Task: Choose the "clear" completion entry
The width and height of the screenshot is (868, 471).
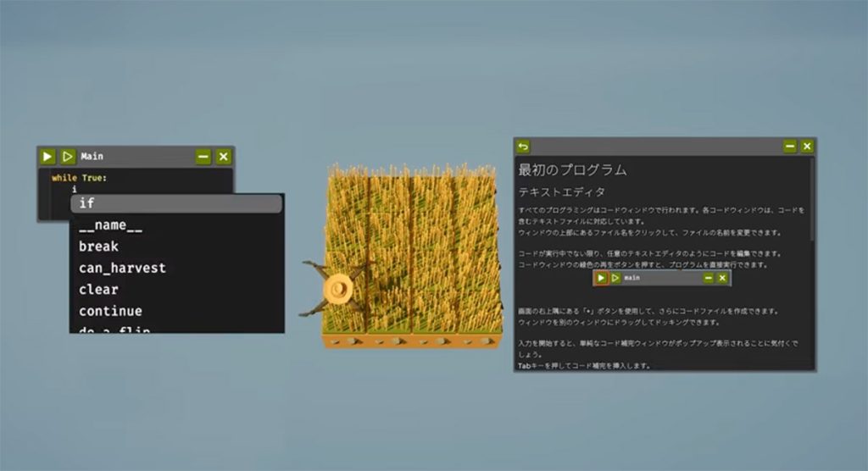Action: pos(98,290)
